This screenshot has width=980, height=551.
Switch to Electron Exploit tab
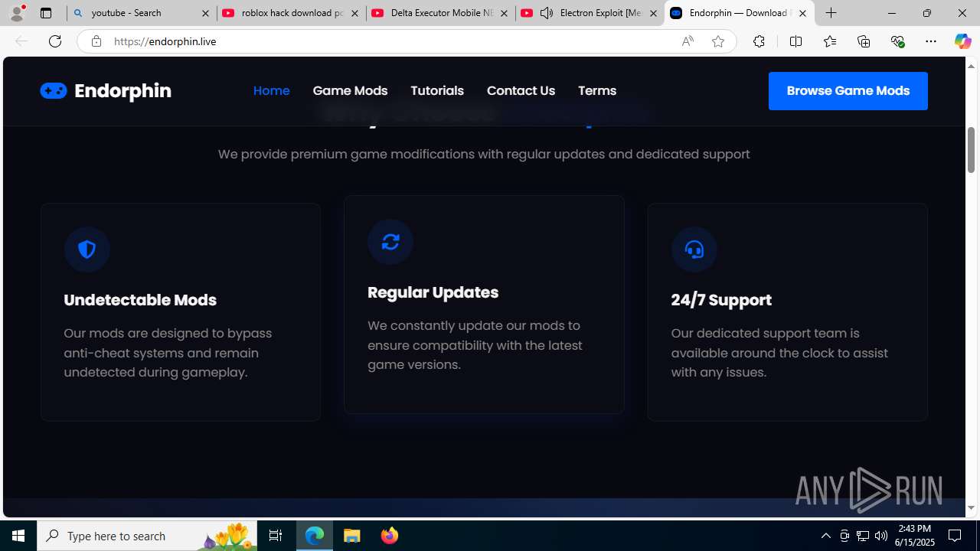[590, 13]
